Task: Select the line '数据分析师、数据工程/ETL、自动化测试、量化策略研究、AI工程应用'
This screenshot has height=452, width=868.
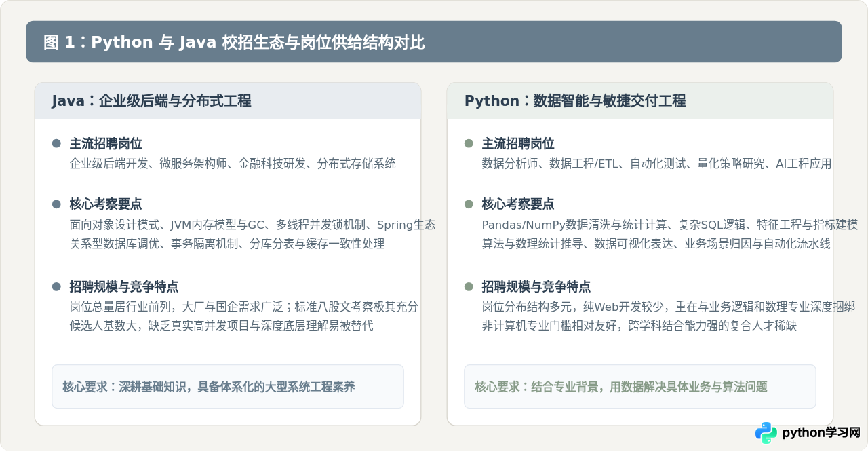Action: coord(656,164)
